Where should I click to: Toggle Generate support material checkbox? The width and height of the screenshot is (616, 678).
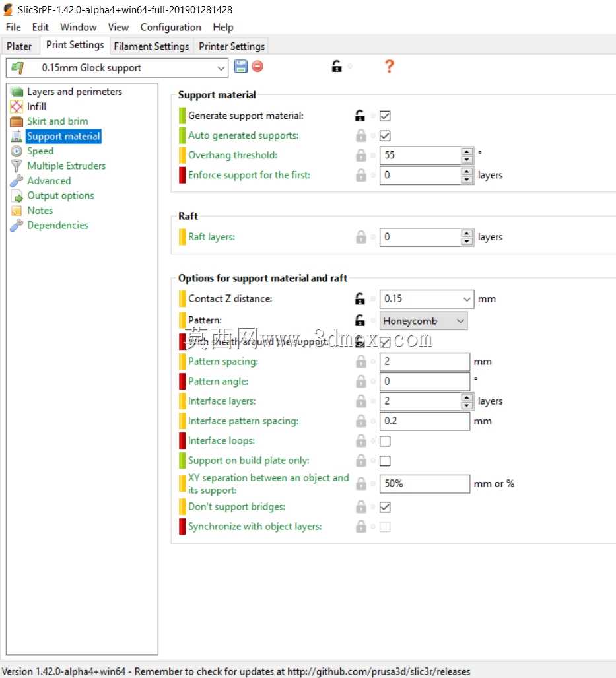[384, 116]
